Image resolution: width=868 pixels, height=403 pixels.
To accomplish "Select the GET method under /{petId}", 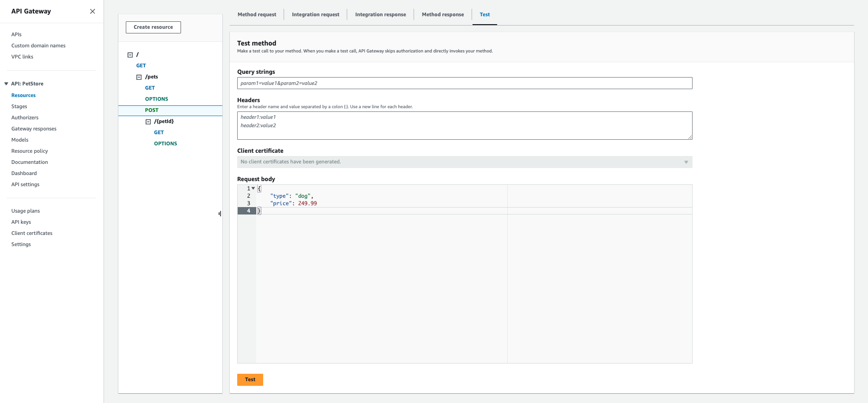I will click(159, 133).
